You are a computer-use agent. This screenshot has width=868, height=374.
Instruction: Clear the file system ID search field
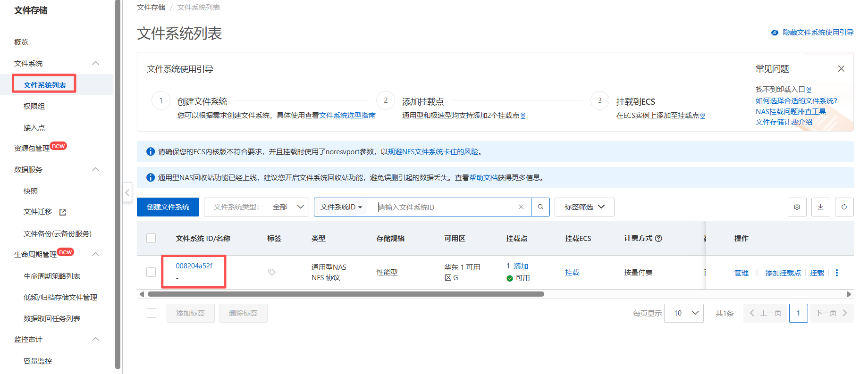[521, 207]
